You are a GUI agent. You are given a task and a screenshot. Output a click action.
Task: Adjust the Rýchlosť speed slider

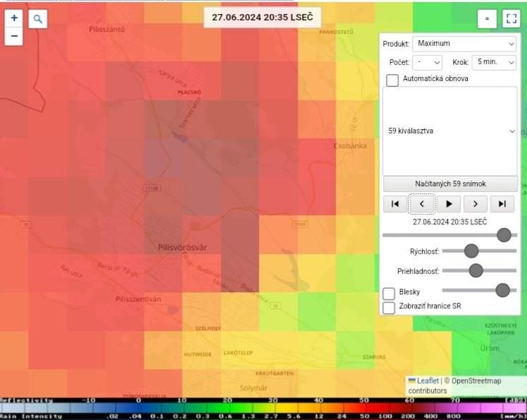[471, 251]
